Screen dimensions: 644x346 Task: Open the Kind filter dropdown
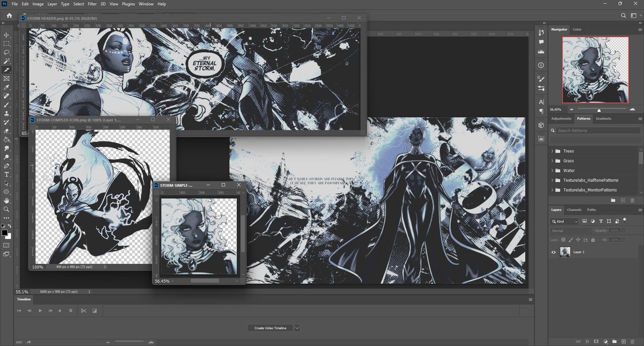[564, 221]
